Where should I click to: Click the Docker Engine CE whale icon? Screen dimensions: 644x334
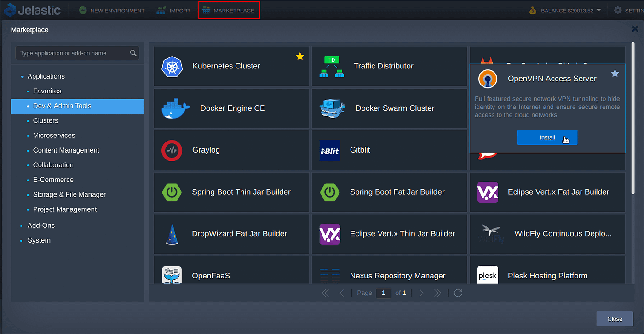point(176,108)
